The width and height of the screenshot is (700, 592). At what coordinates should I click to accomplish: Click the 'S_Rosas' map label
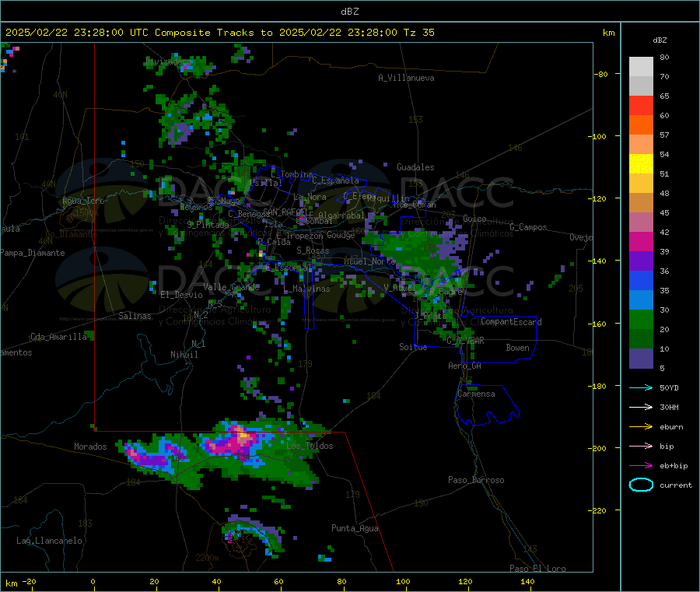[x=313, y=251]
